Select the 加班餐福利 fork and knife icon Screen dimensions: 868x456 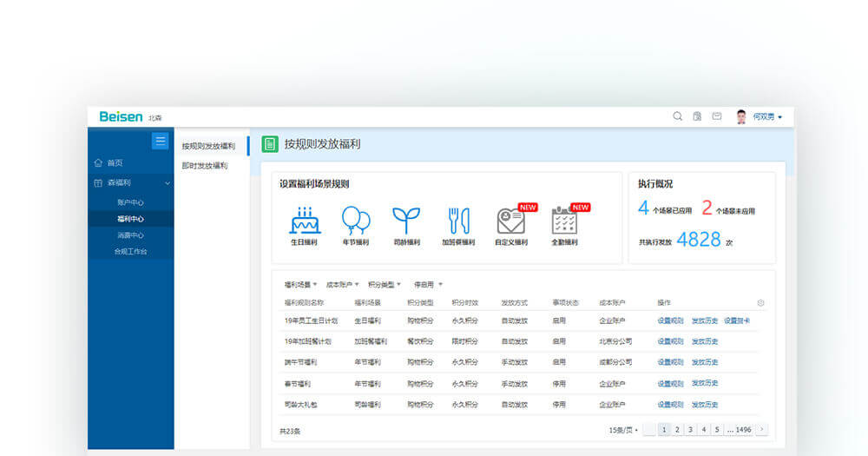459,221
